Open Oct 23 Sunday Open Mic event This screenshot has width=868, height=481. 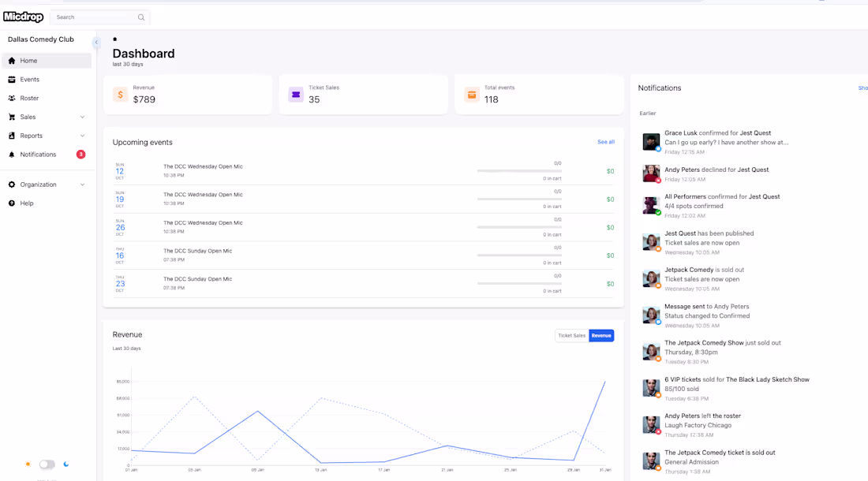click(364, 284)
